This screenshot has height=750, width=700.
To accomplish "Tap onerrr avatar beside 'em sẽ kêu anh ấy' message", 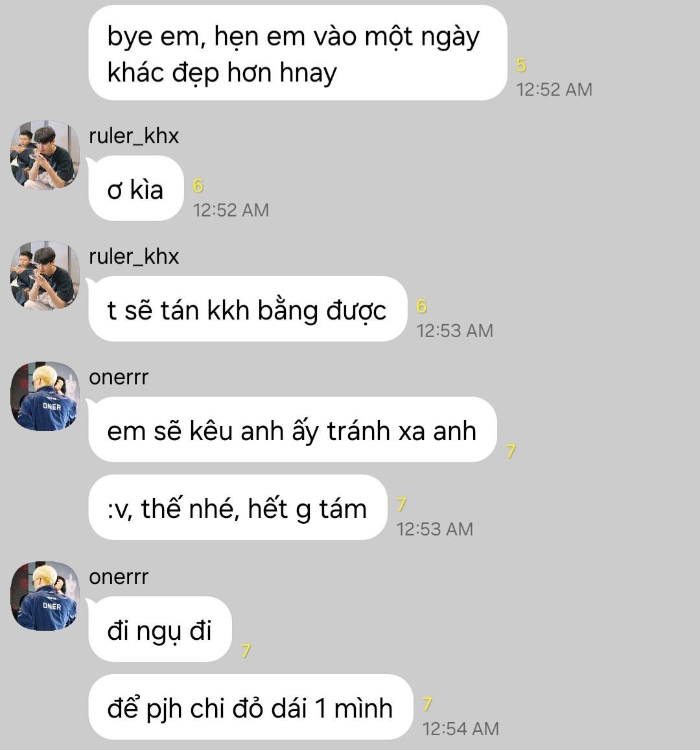I will 45,396.
